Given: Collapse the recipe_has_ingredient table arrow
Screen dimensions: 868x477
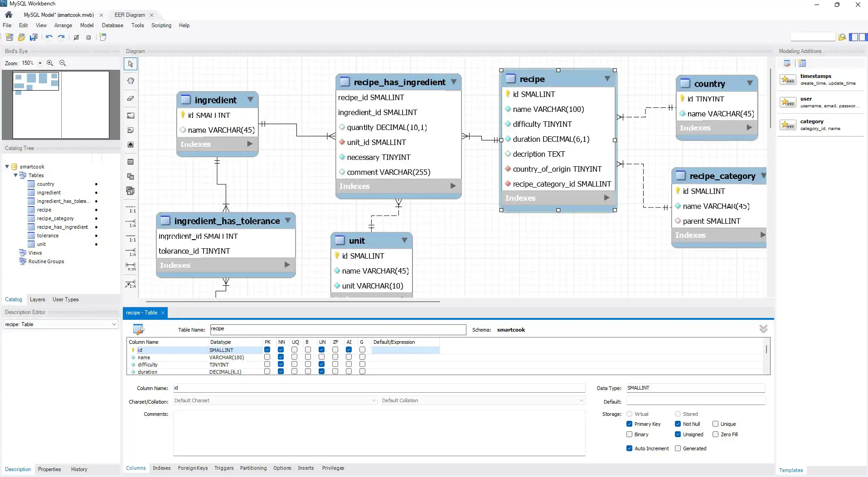Looking at the screenshot, I should pyautogui.click(x=454, y=82).
